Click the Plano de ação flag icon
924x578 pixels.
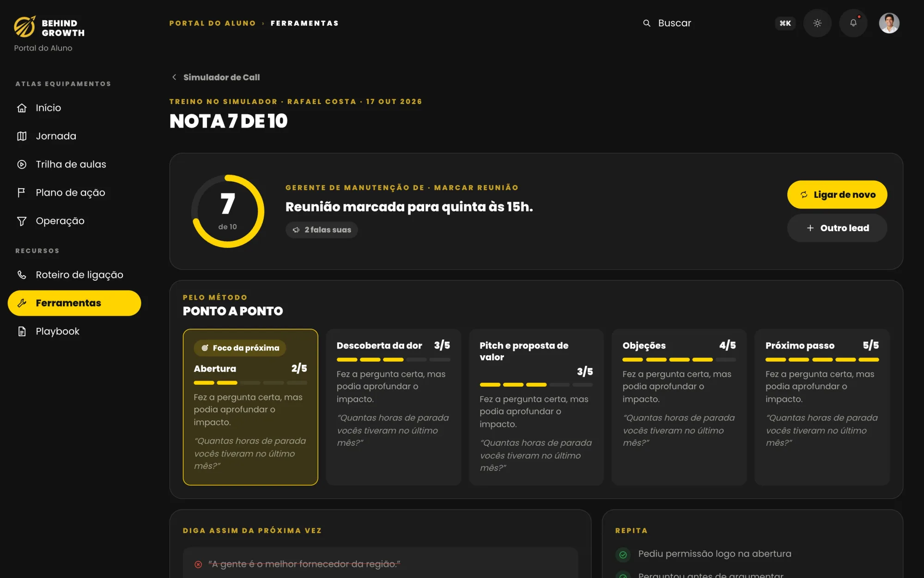point(22,192)
